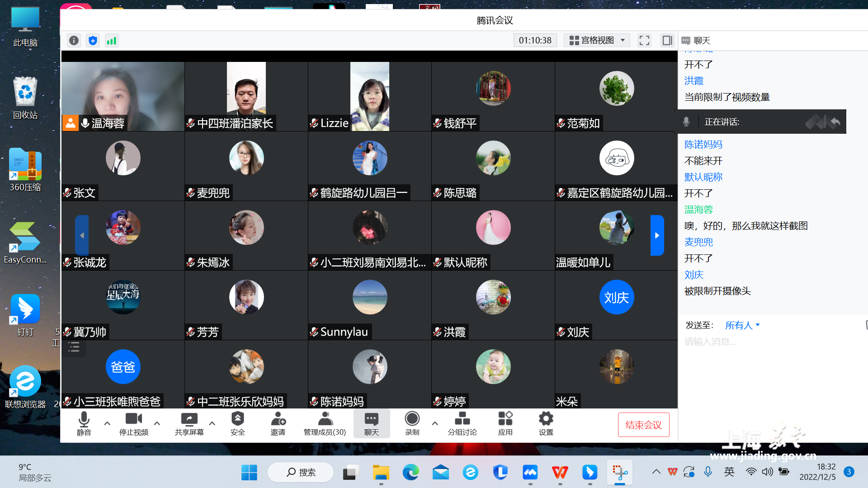Open Microsoft Edge from taskbar
868x488 pixels.
point(410,473)
